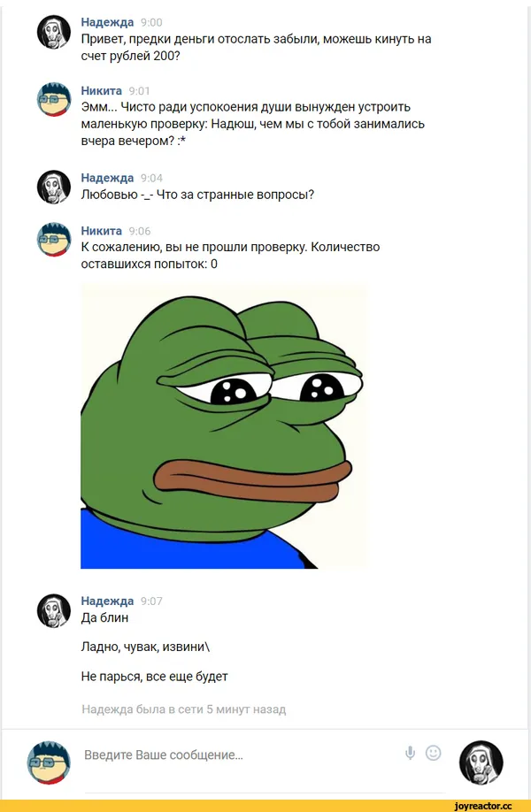Select the 'Да блин' message
The image size is (531, 812).
[104, 617]
